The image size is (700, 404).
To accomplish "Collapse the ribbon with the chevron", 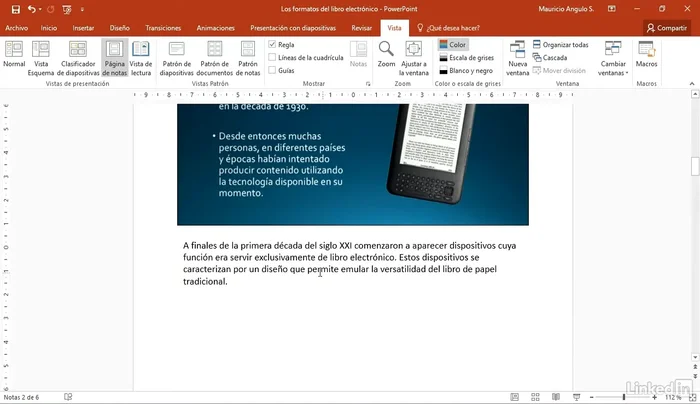I will (692, 84).
